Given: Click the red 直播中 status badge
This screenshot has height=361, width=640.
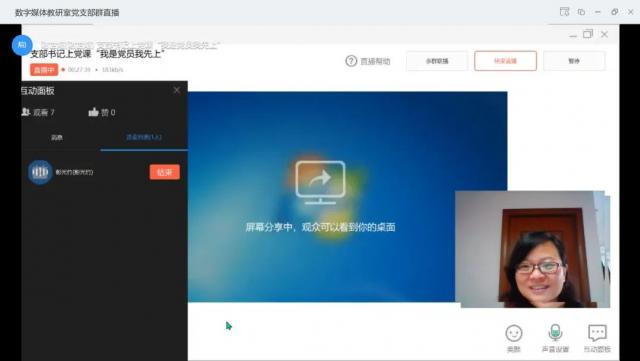Looking at the screenshot, I should pos(44,70).
